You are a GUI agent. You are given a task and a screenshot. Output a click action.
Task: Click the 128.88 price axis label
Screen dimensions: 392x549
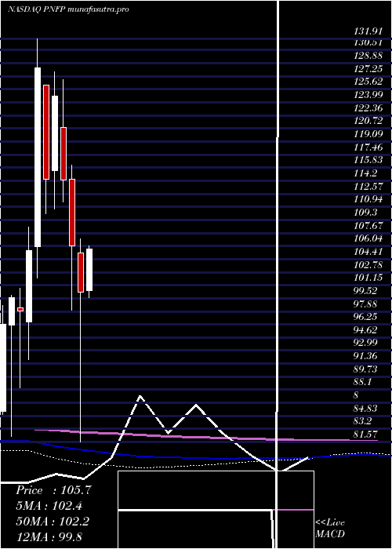tap(368, 56)
